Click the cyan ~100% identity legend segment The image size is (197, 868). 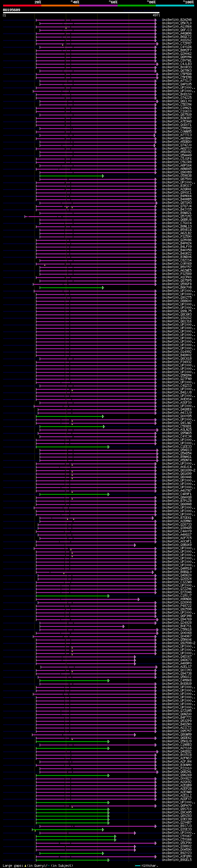click(175, 6)
